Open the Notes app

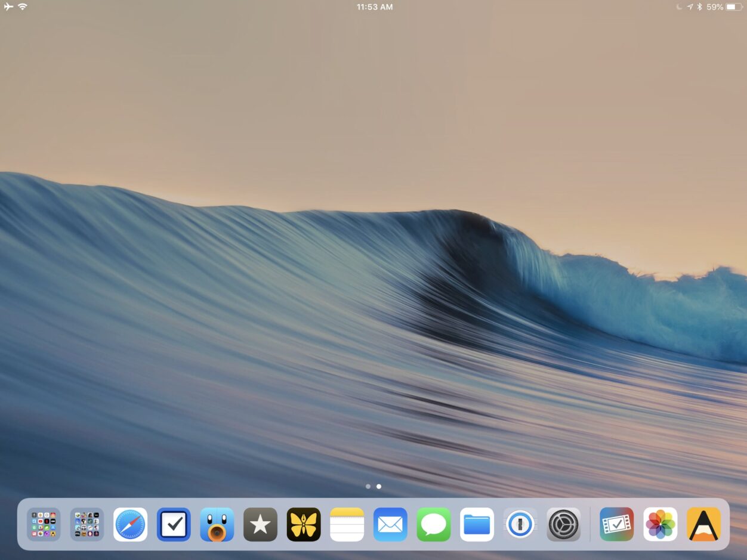coord(347,524)
